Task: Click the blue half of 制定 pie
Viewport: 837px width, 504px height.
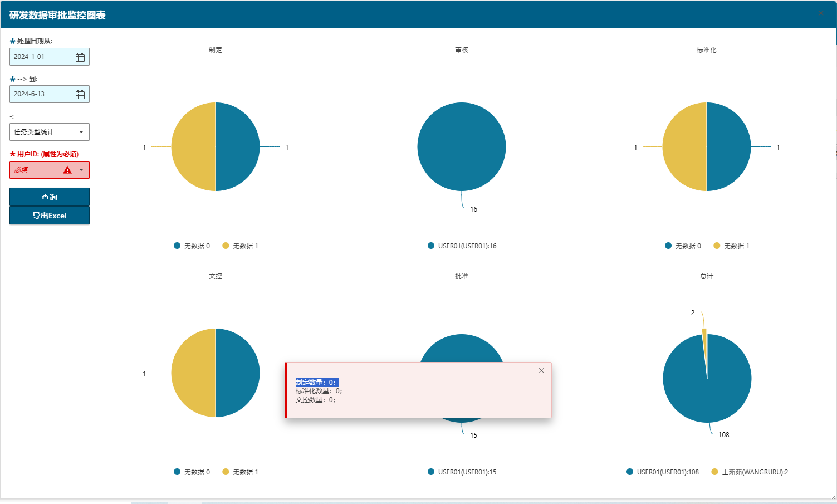Action: [238, 146]
